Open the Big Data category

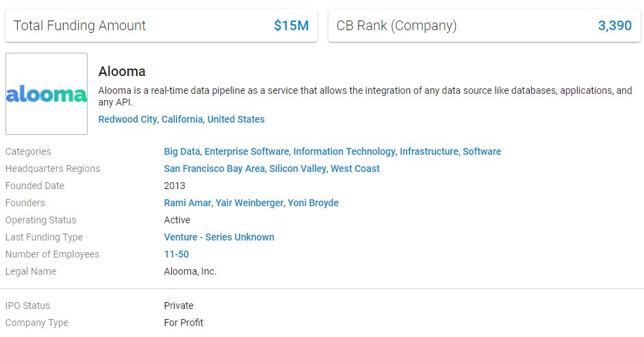[182, 151]
